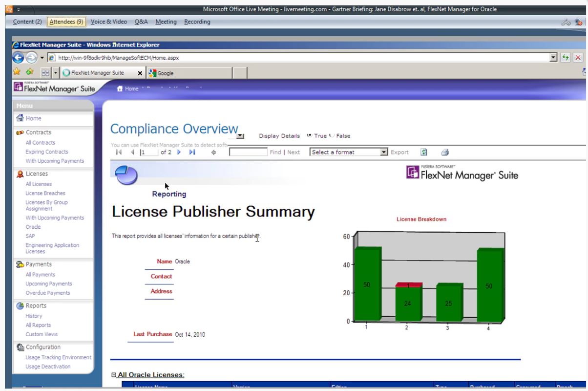Open dropdown next to Compliance Overview title
This screenshot has width=588, height=391.
pos(240,136)
